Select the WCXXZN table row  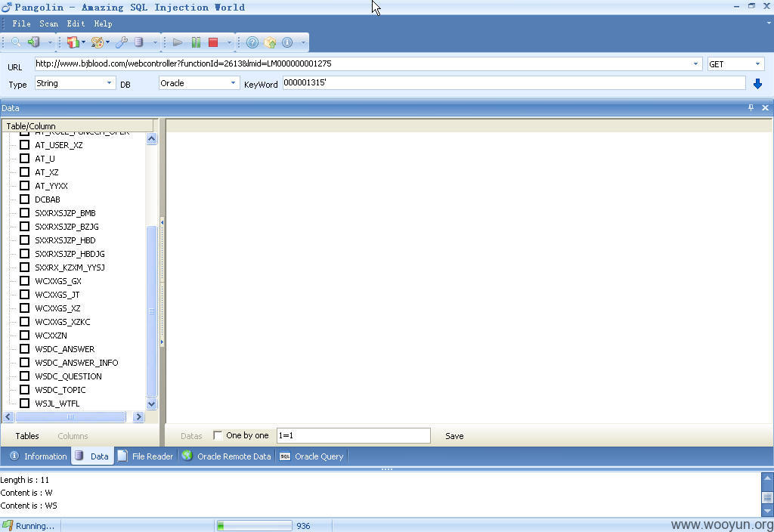click(51, 335)
